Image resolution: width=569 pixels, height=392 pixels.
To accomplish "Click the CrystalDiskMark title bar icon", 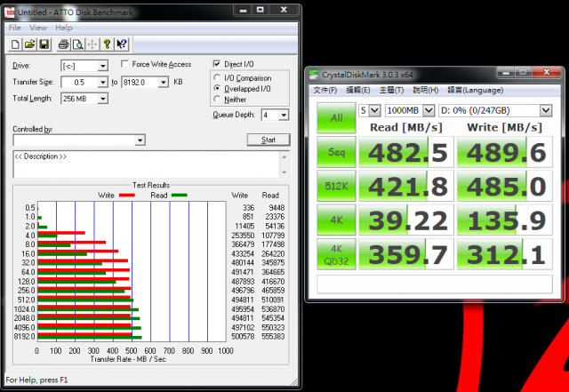I will coord(314,75).
